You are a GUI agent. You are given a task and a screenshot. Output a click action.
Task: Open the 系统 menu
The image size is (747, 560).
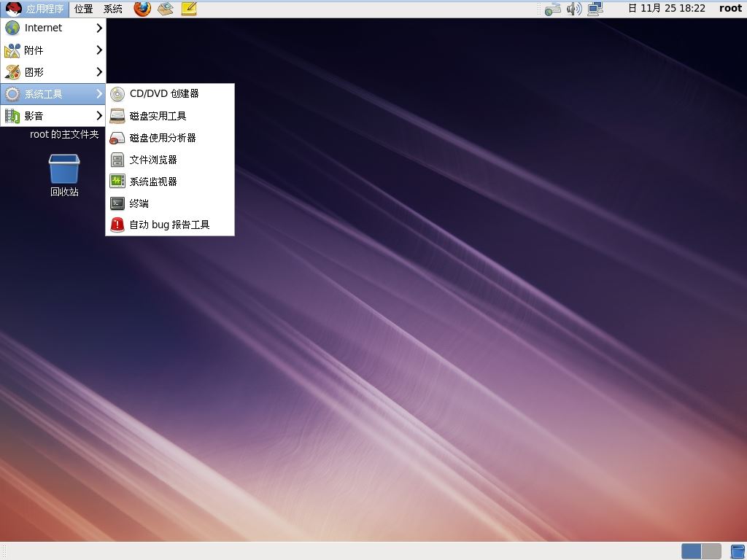(113, 9)
